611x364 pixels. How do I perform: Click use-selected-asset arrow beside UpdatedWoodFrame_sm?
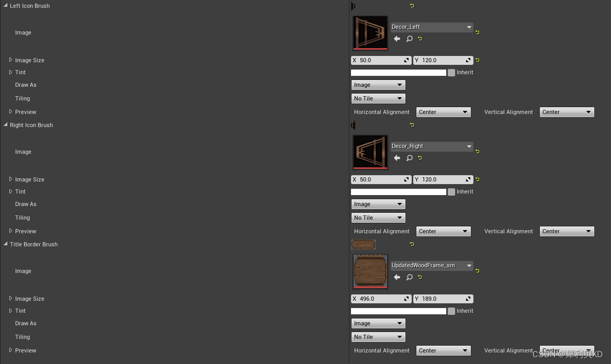pos(397,277)
